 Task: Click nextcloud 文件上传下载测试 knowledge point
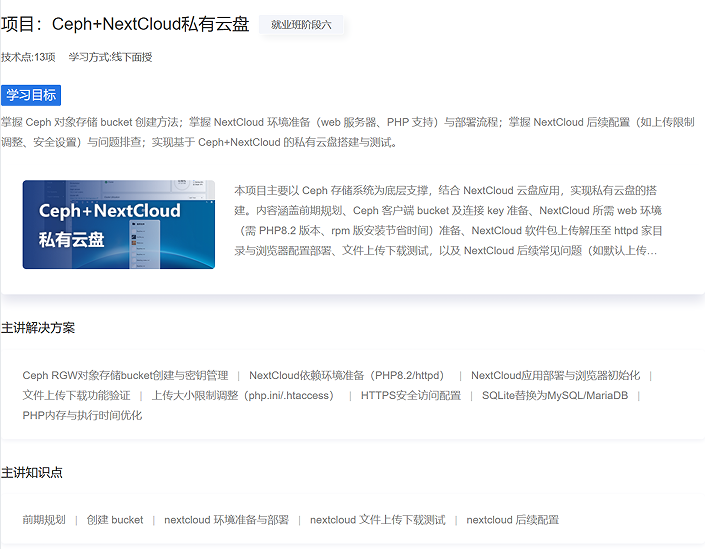378,520
